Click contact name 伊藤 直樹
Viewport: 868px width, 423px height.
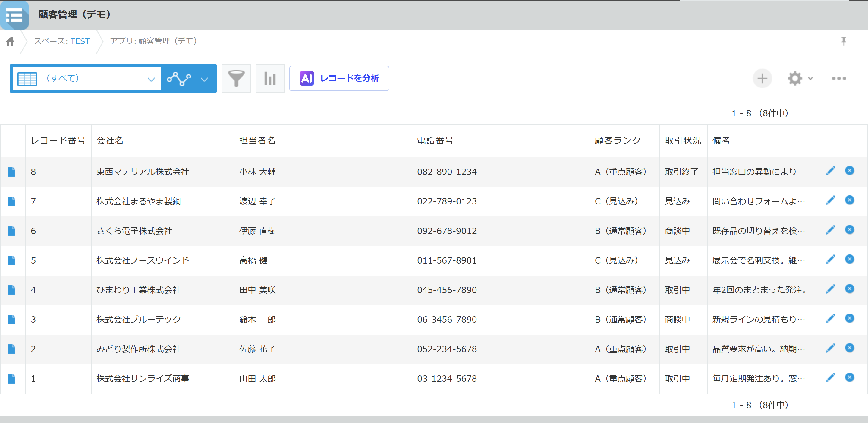257,231
